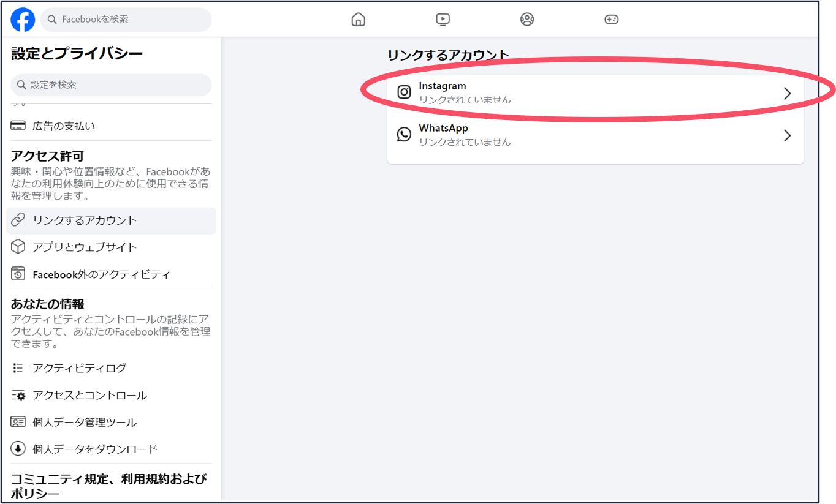Viewport: 836px width, 504px height.
Task: Click the credit card icon for 広告の支払い
Action: click(18, 126)
